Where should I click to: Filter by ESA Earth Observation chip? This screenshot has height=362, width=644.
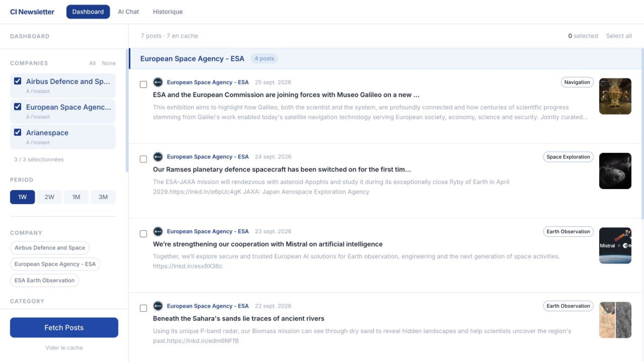[x=45, y=280]
